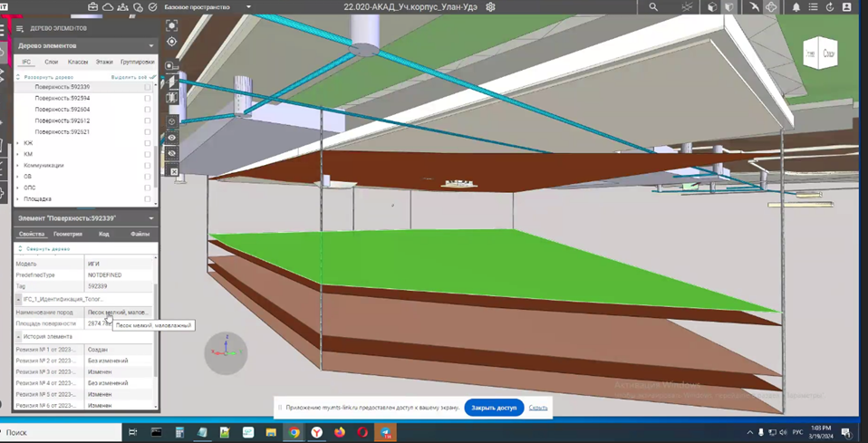The width and height of the screenshot is (868, 443).
Task: Expand the КЖ tree node
Action: (18, 143)
